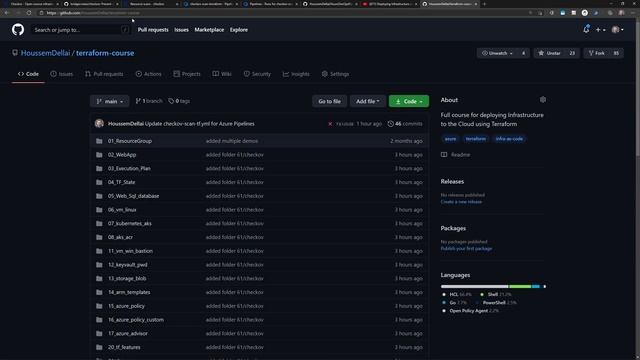Click the folder icon for 06_vm_linux
Viewport: 640px width, 360px height.
pos(99,209)
